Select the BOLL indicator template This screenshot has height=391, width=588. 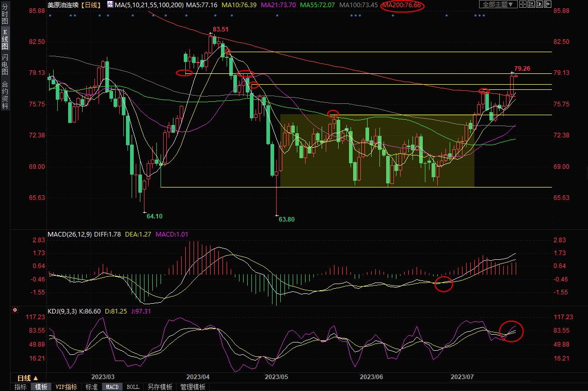point(133,387)
